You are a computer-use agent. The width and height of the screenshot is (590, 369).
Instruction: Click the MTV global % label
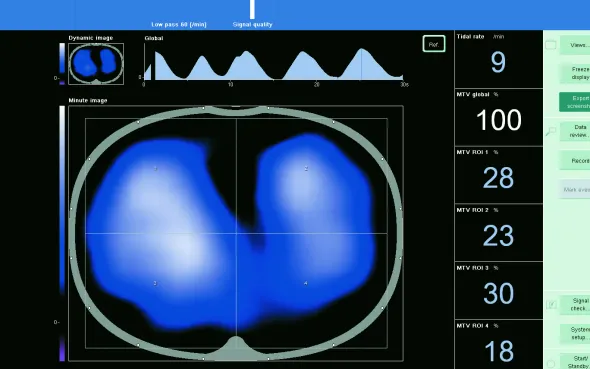click(x=477, y=94)
